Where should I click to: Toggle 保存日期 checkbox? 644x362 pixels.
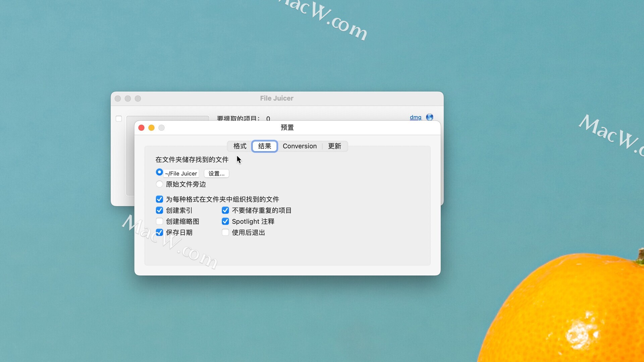[x=159, y=232]
